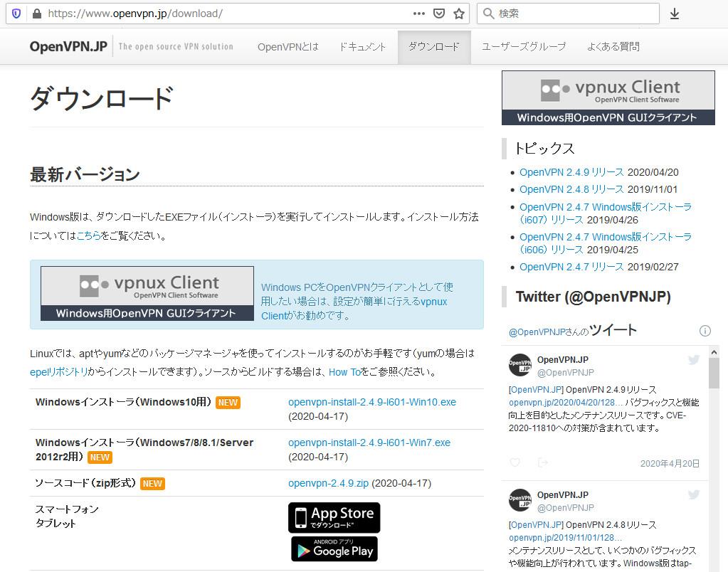Click the Twitter bird on second tweet

click(x=694, y=494)
